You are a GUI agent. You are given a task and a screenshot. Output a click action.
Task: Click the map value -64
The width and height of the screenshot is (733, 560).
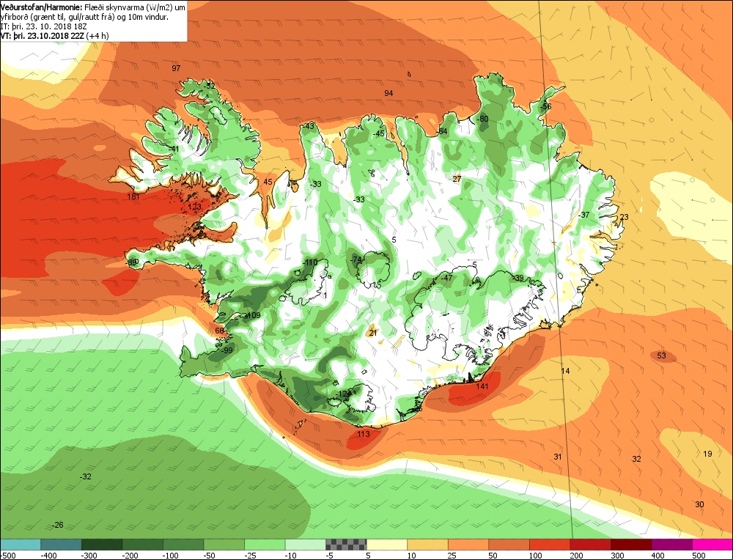pyautogui.click(x=442, y=131)
